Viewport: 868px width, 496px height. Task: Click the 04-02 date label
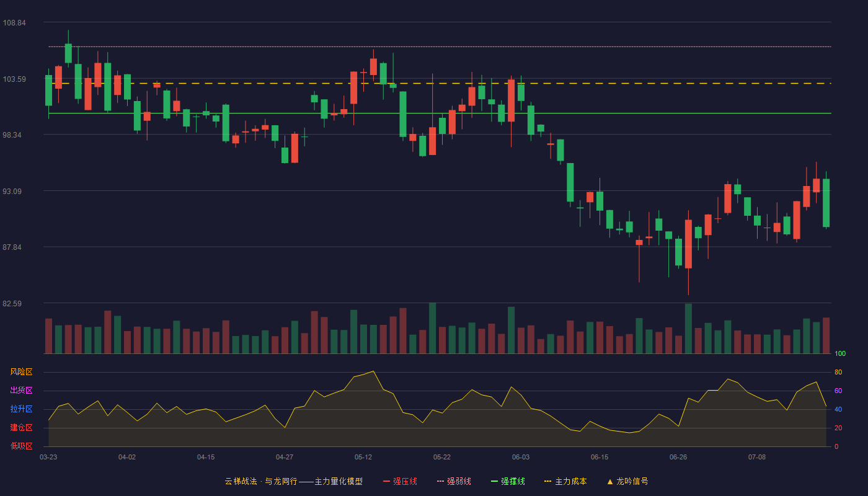click(127, 457)
